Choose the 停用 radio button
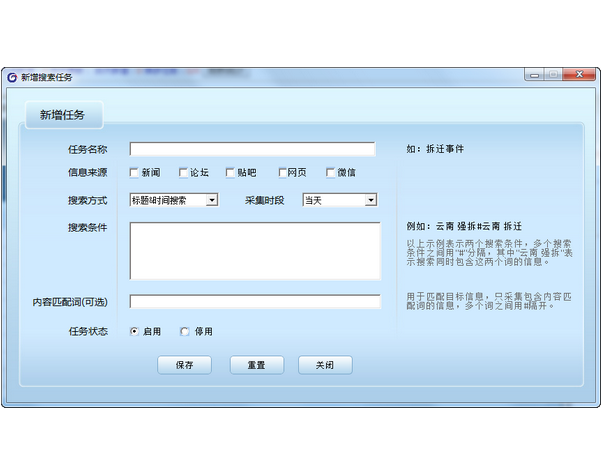 [x=185, y=331]
